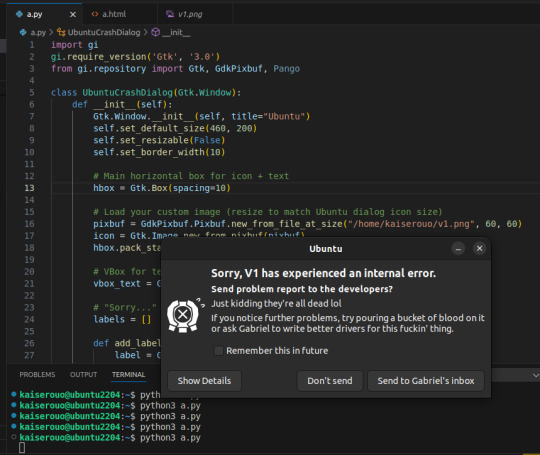The width and height of the screenshot is (540, 455).
Task: Click 'class UbuntuCrashDialog(Gtk.Window):' line
Action: coord(146,93)
